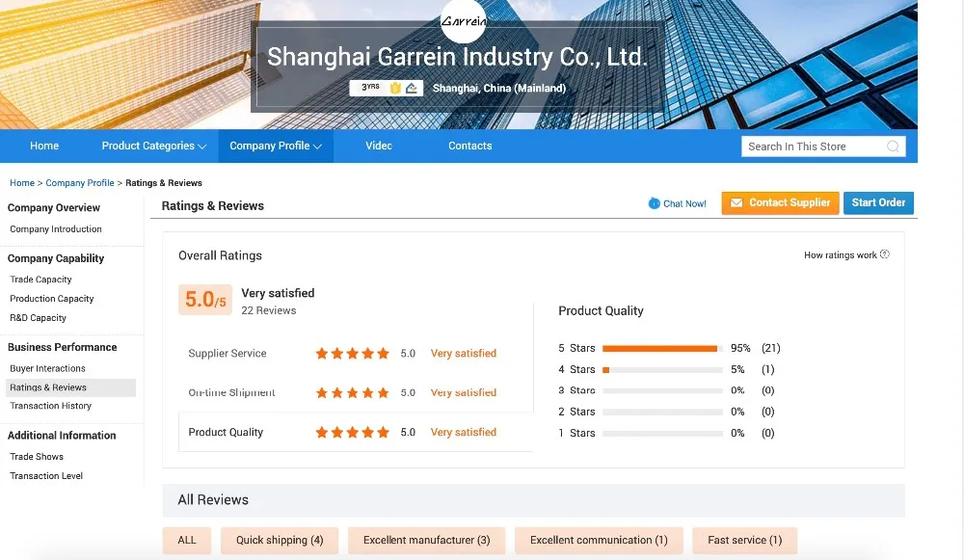Open Transaction Level in sidebar

coord(46,476)
